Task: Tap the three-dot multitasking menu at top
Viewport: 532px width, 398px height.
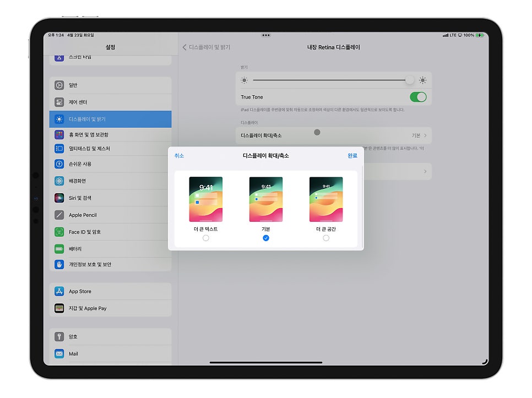Action: [265, 35]
